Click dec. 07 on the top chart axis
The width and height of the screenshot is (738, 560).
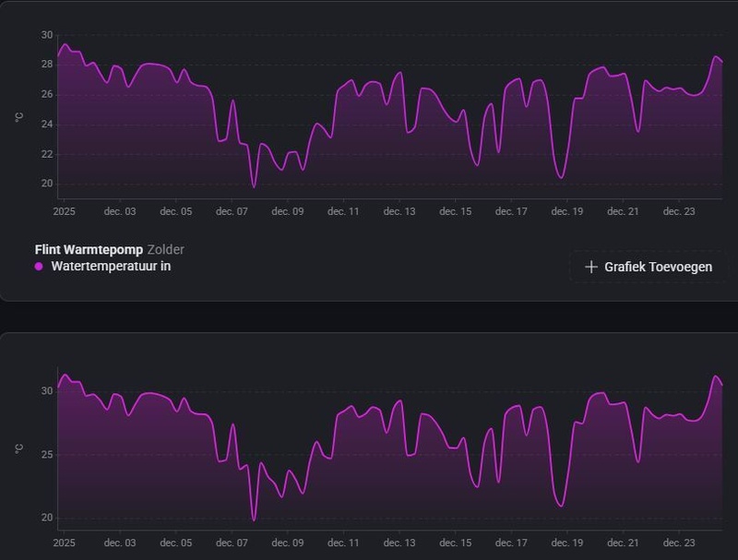click(232, 211)
